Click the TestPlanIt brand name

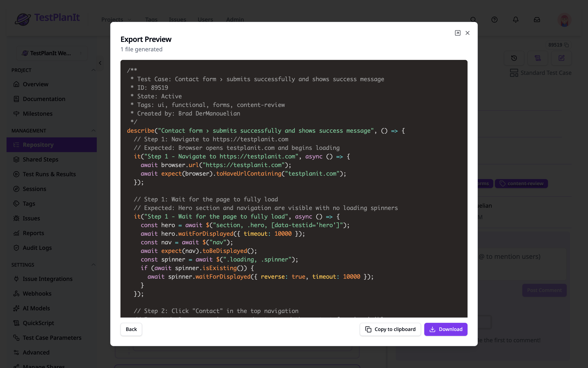(x=57, y=17)
